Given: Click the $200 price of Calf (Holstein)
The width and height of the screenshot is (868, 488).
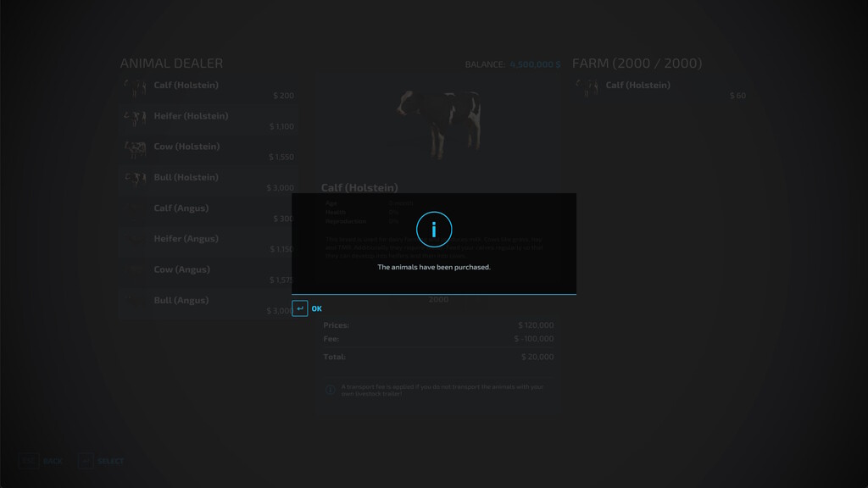Looking at the screenshot, I should click(283, 96).
